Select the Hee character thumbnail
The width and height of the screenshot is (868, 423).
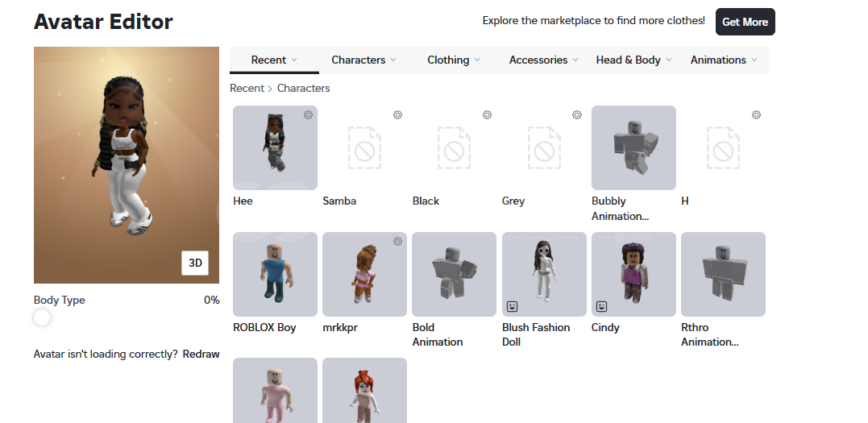[x=275, y=147]
